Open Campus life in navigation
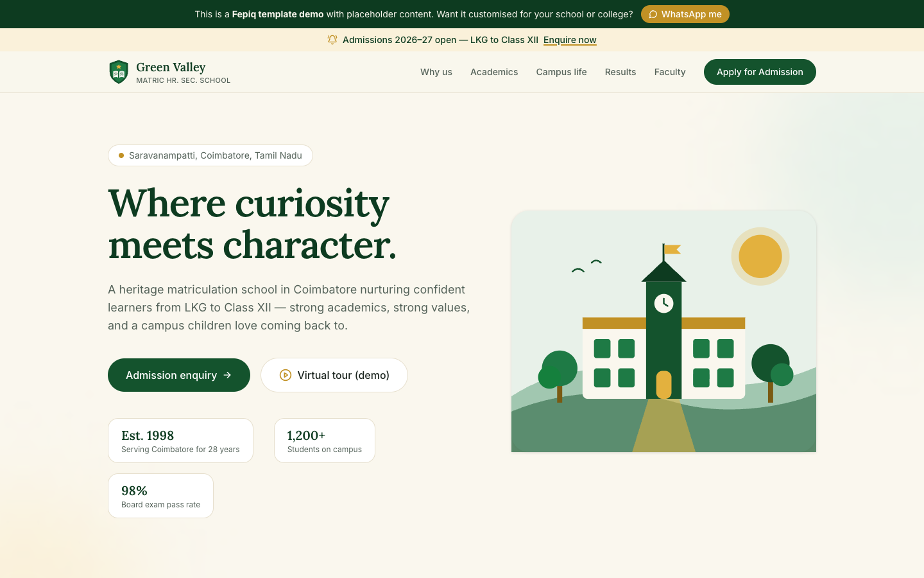 point(561,72)
